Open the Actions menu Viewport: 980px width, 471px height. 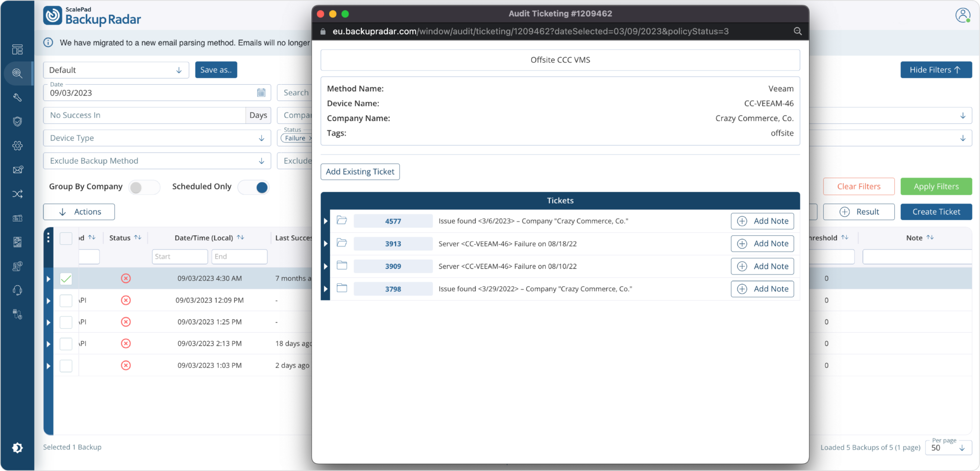[x=79, y=212]
